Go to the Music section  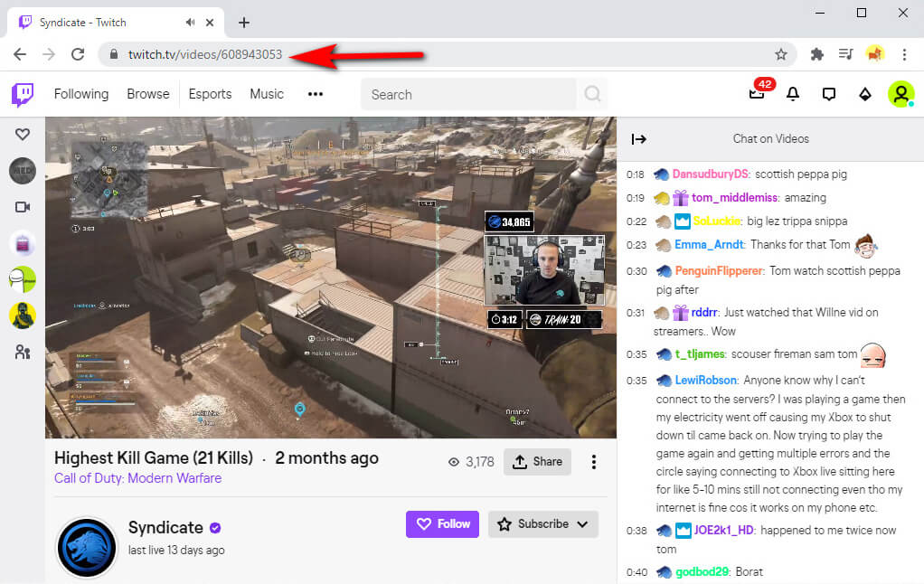267,94
